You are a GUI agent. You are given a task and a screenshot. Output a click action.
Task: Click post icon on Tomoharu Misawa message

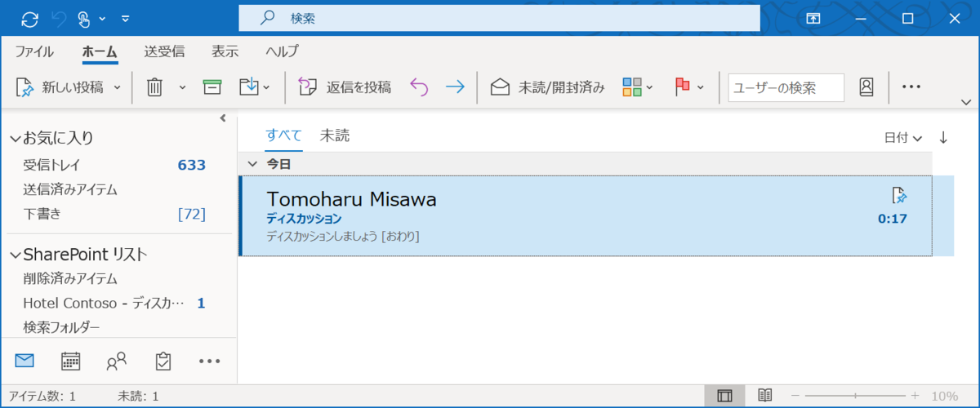point(898,195)
